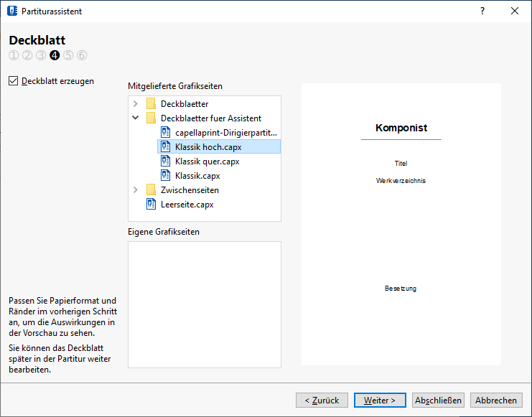Click the Zwischenseiten folder icon
This screenshot has width=532, height=417.
coord(151,190)
